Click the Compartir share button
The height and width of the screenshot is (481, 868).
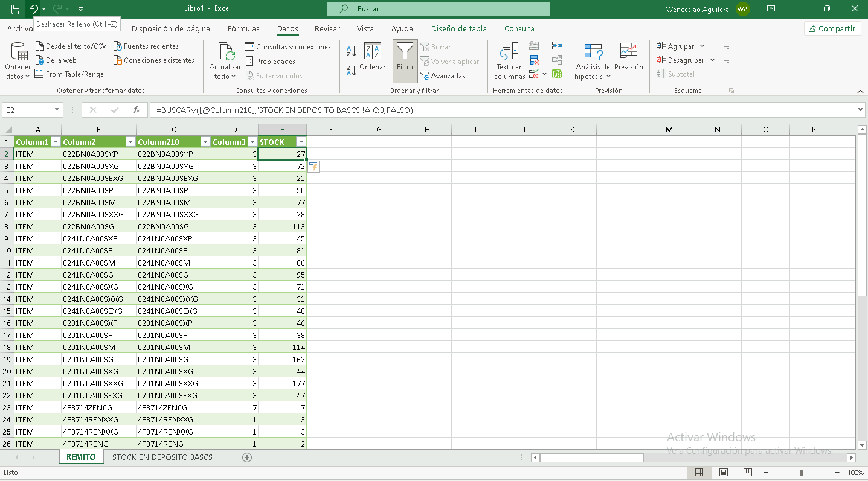tap(832, 28)
